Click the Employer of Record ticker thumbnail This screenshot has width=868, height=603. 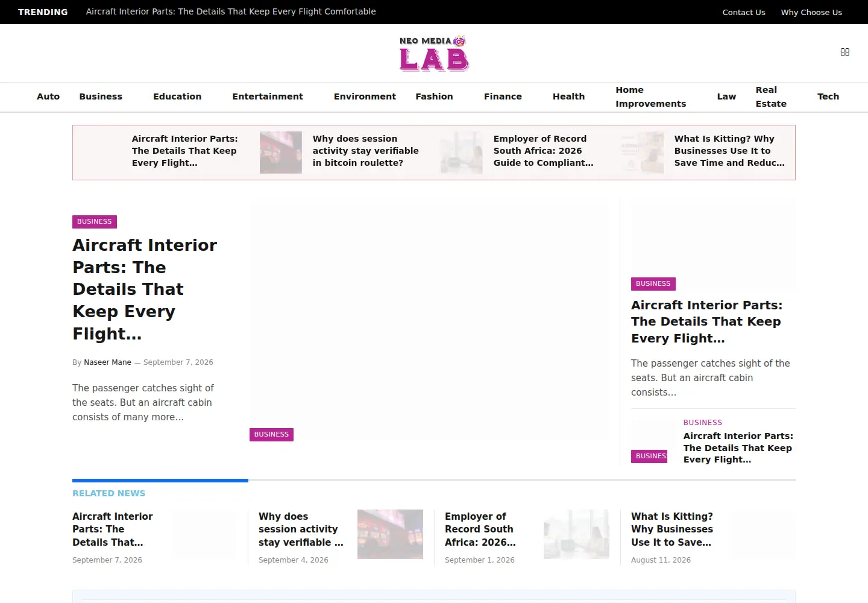(462, 153)
